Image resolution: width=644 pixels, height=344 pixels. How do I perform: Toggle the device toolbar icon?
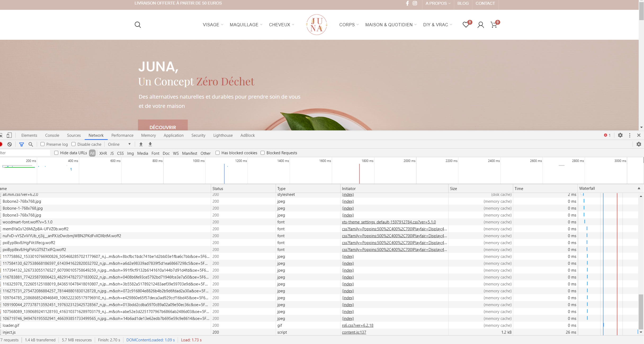tap(9, 135)
